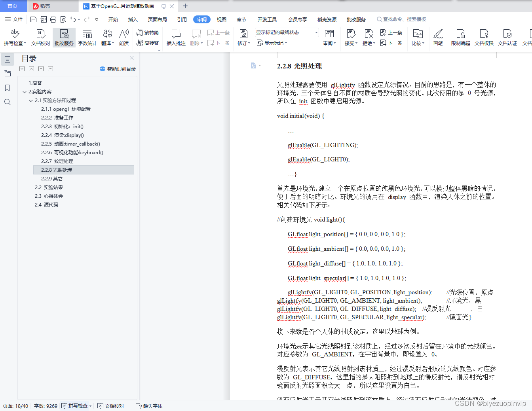Open 限制编辑 restrict editing
Image resolution: width=532 pixels, height=411 pixels.
tap(460, 37)
